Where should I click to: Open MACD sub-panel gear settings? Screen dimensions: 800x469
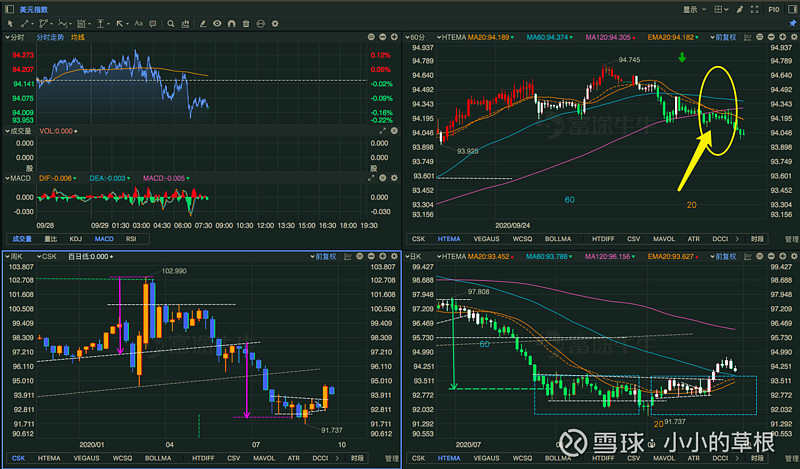coord(394,178)
